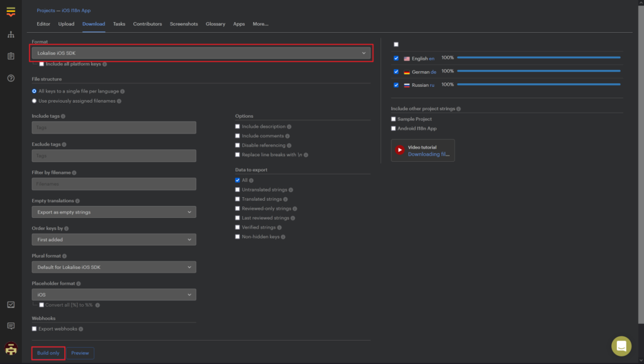Check Untranslated strings checkbox
The height and width of the screenshot is (364, 644).
[x=237, y=190]
